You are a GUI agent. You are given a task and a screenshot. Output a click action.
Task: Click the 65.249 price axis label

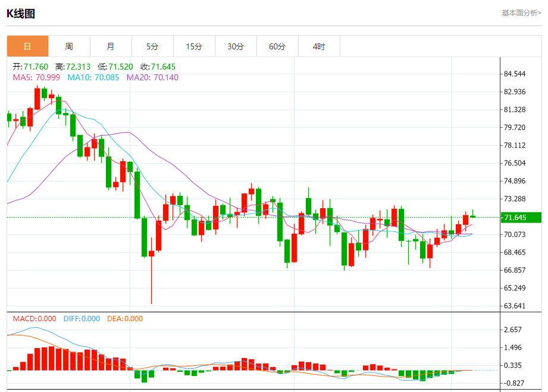pos(515,287)
